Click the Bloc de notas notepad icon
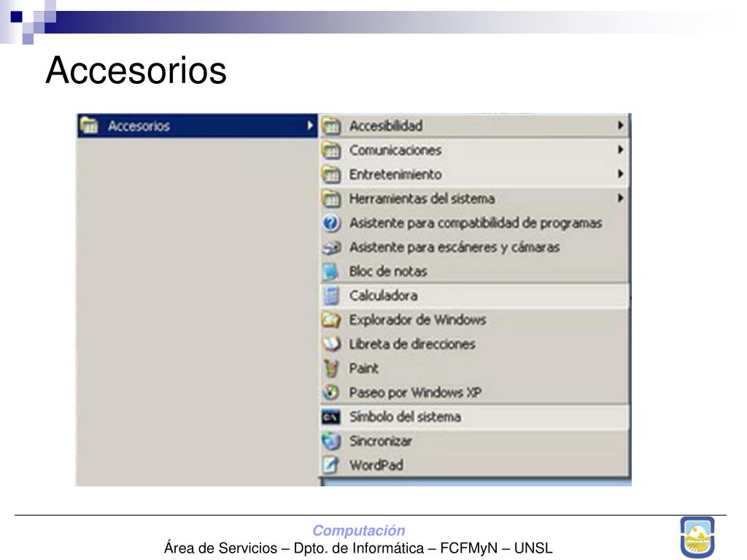Viewport: 747px width, 560px height. (x=330, y=271)
